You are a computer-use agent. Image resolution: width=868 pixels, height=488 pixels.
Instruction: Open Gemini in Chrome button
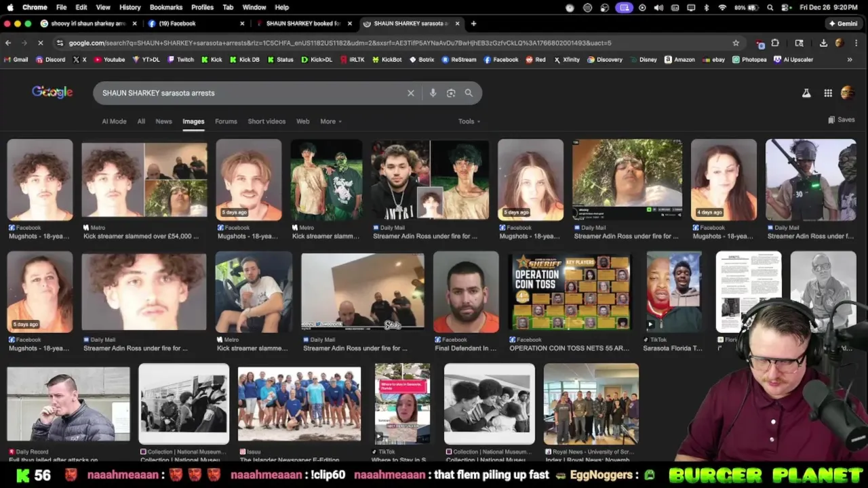pos(843,23)
